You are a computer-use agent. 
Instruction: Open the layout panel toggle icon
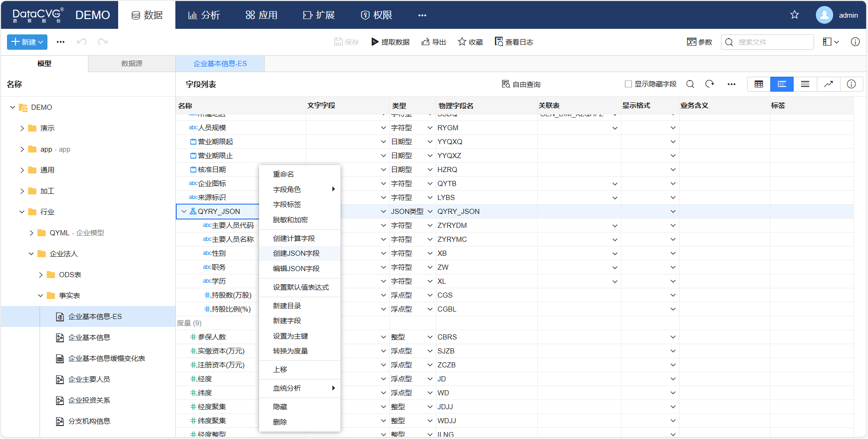coord(831,42)
